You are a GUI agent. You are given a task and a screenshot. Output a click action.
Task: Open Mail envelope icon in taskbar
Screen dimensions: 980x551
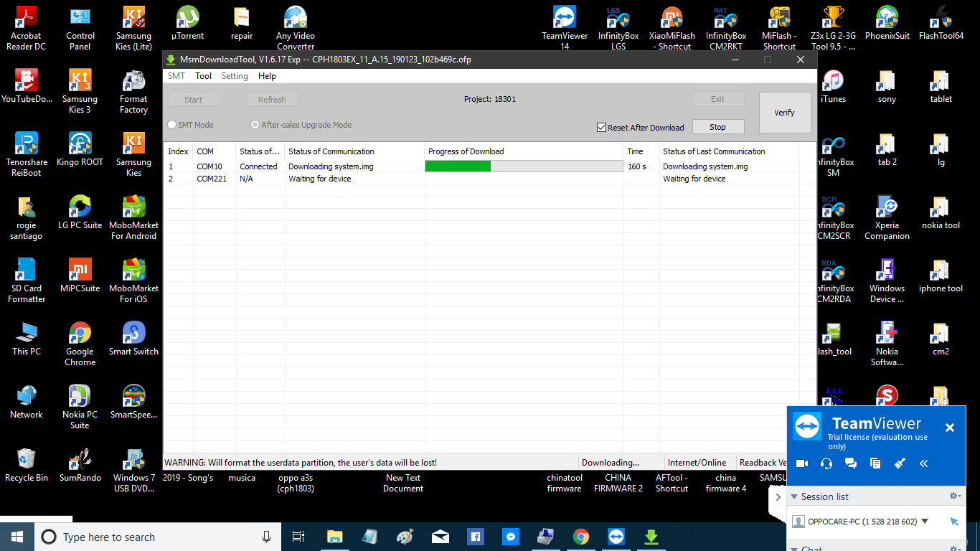(440, 537)
